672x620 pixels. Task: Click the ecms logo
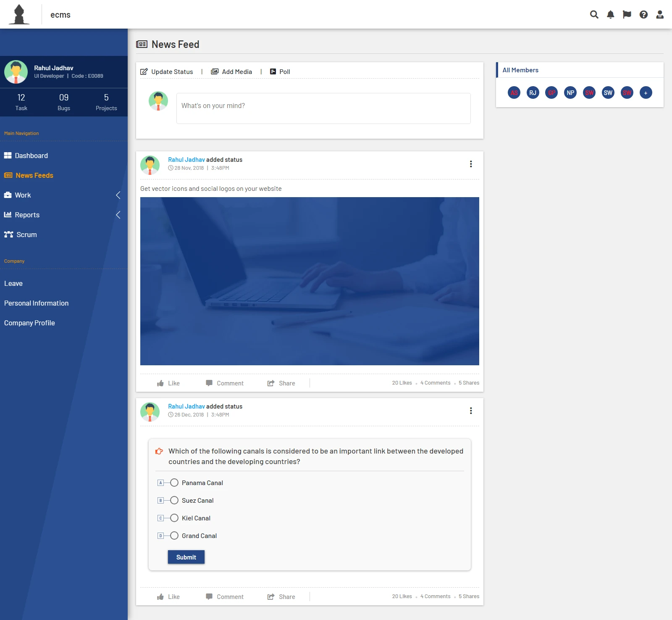[x=19, y=15]
